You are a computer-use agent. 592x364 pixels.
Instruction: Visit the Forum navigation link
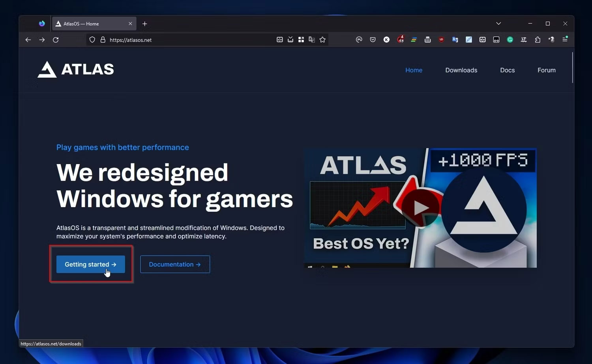coord(546,70)
